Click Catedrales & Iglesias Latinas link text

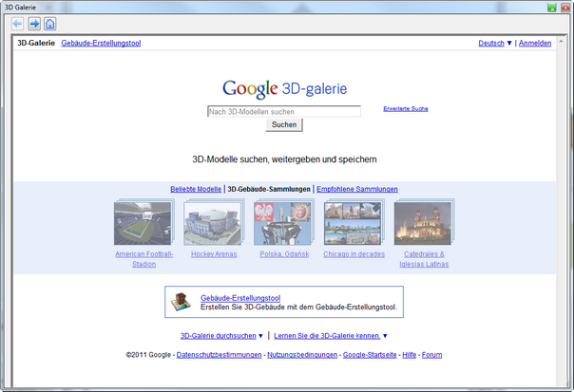[424, 259]
